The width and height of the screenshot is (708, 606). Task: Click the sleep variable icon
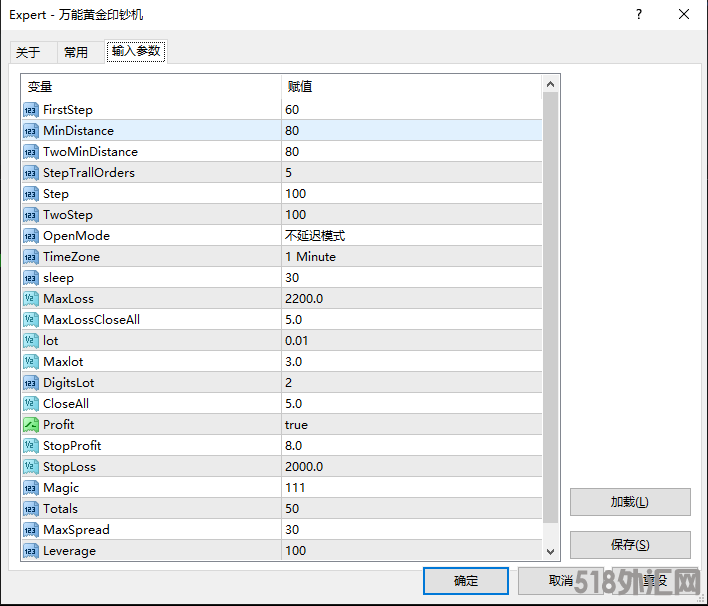(31, 278)
